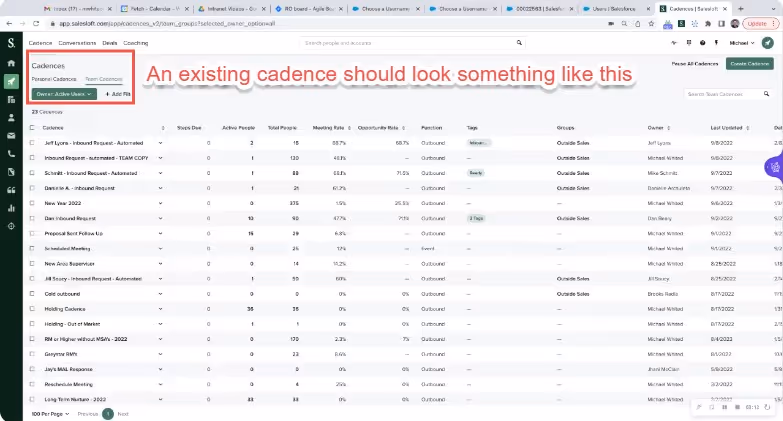Expand the Holding Cadence row chevron

tap(160, 309)
